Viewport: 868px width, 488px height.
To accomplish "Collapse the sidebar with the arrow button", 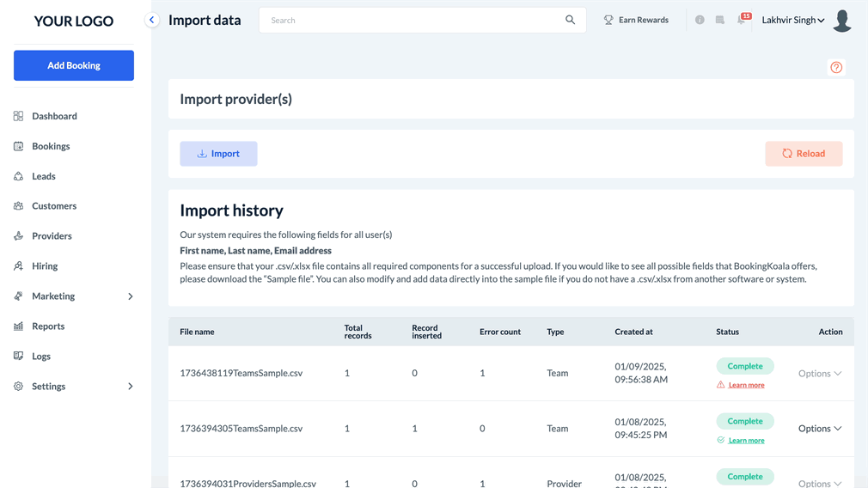I will click(152, 20).
